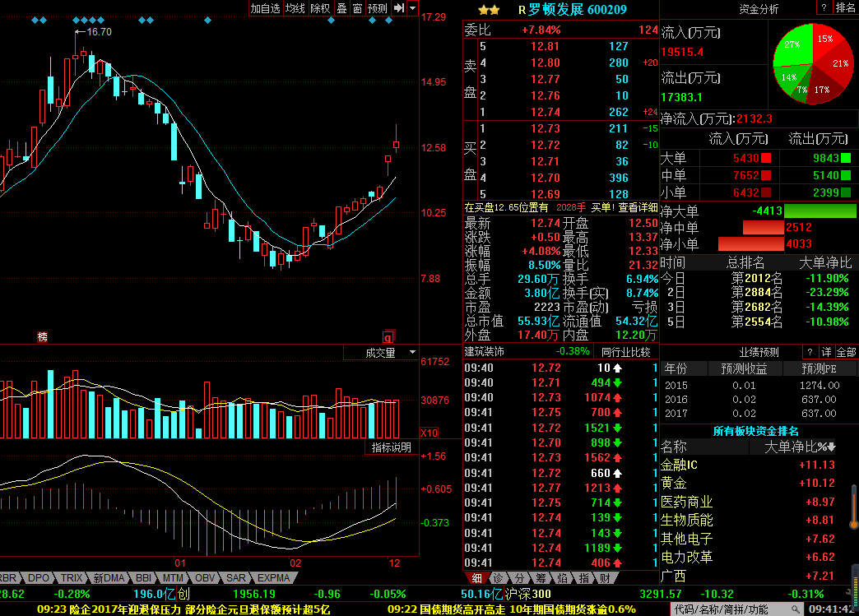Toggle the 均线 moving average display

click(295, 8)
